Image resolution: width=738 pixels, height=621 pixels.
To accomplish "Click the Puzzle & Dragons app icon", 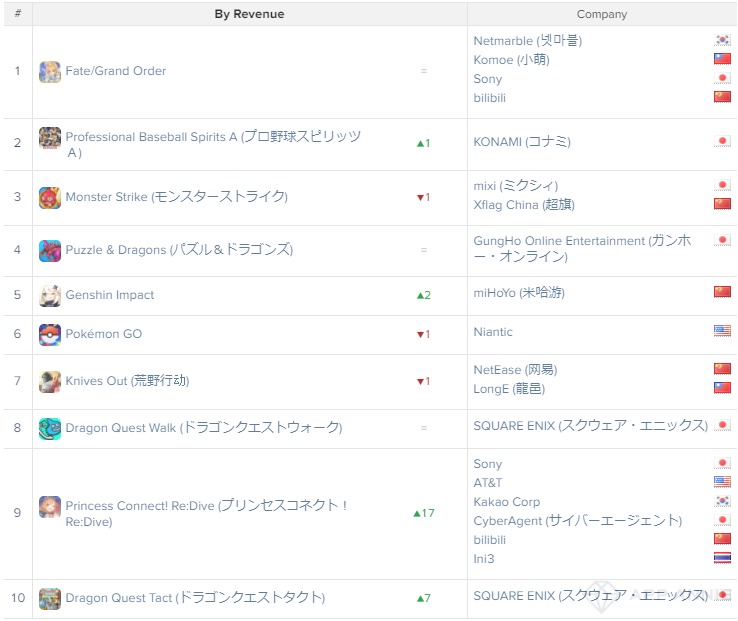I will pos(49,250).
